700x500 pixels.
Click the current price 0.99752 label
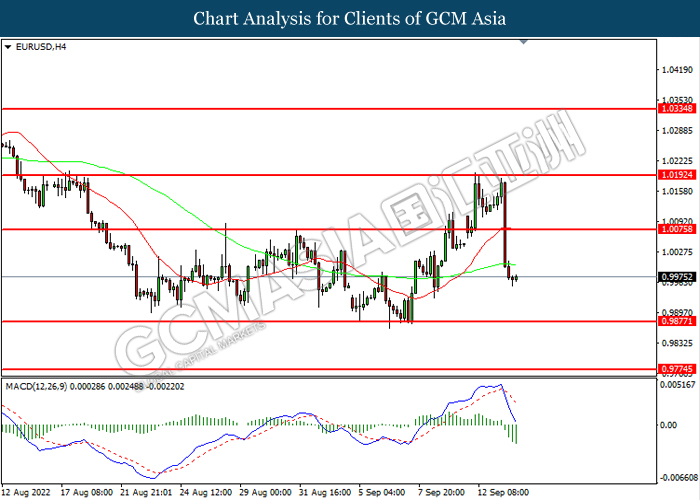[677, 277]
